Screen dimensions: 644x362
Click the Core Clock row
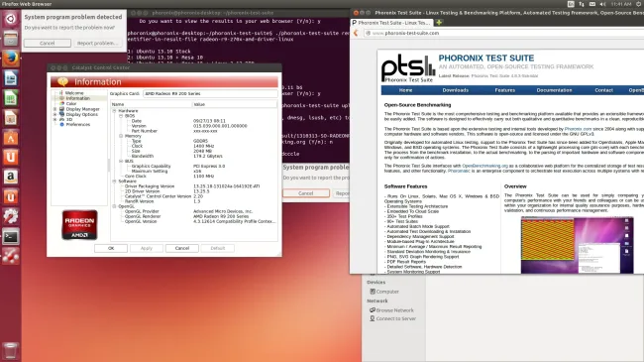pyautogui.click(x=193, y=177)
